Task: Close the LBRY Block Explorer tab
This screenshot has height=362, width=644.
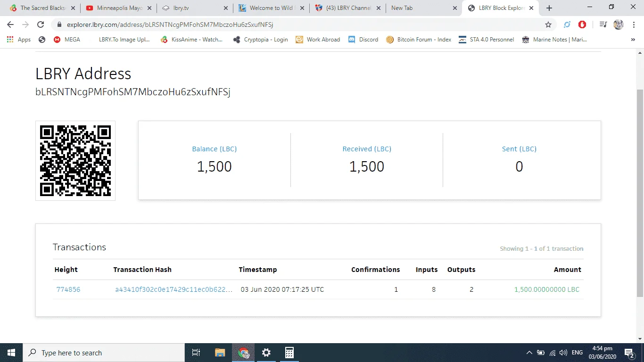Action: point(532,8)
